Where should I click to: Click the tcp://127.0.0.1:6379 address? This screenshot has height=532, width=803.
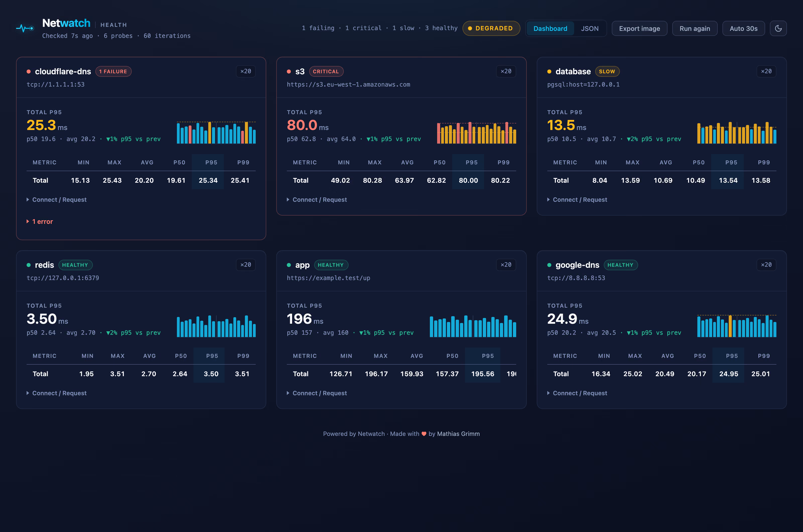(63, 278)
